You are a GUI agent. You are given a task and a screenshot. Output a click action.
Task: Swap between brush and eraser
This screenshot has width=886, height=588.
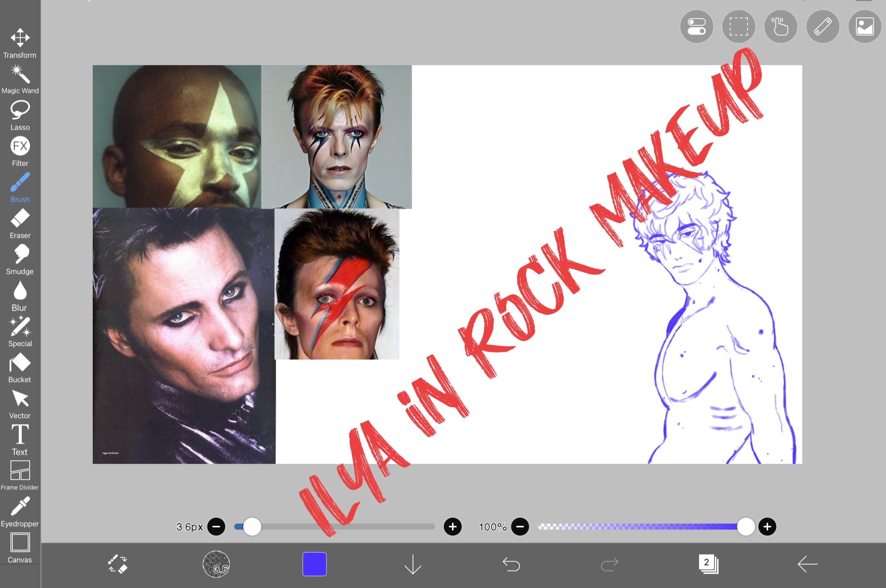[118, 564]
